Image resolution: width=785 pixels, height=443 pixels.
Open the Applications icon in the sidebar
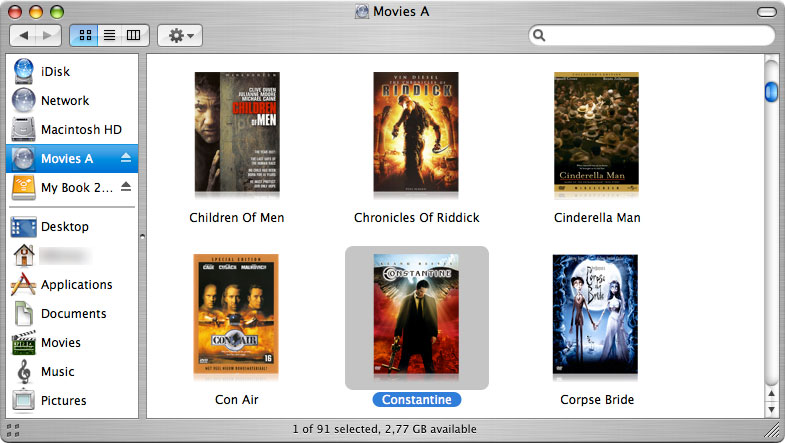tap(24, 284)
